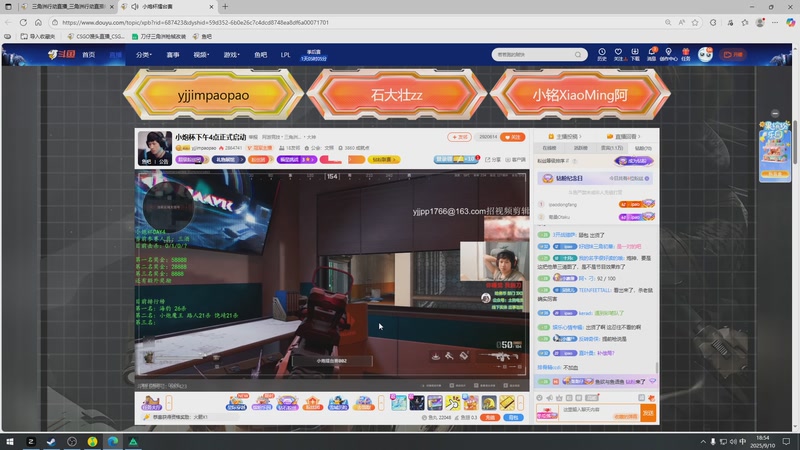The height and width of the screenshot is (450, 800).
Task: Open the 鱼吧 nav item
Action: click(260, 55)
